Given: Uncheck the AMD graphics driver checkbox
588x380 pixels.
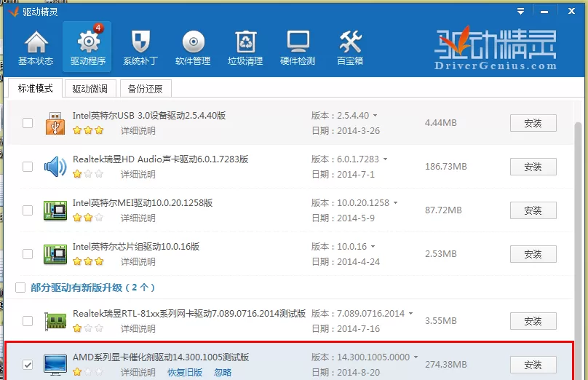Looking at the screenshot, I should click(x=28, y=365).
